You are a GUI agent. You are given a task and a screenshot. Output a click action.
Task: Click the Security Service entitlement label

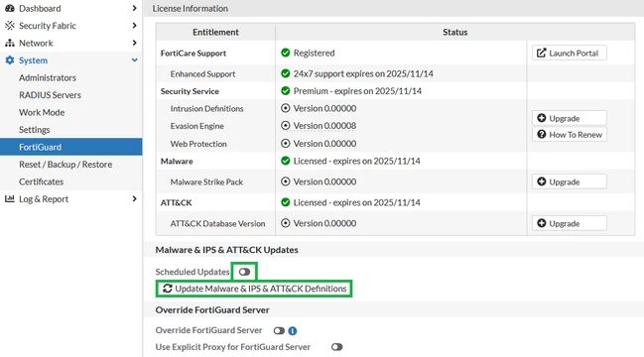(x=190, y=91)
